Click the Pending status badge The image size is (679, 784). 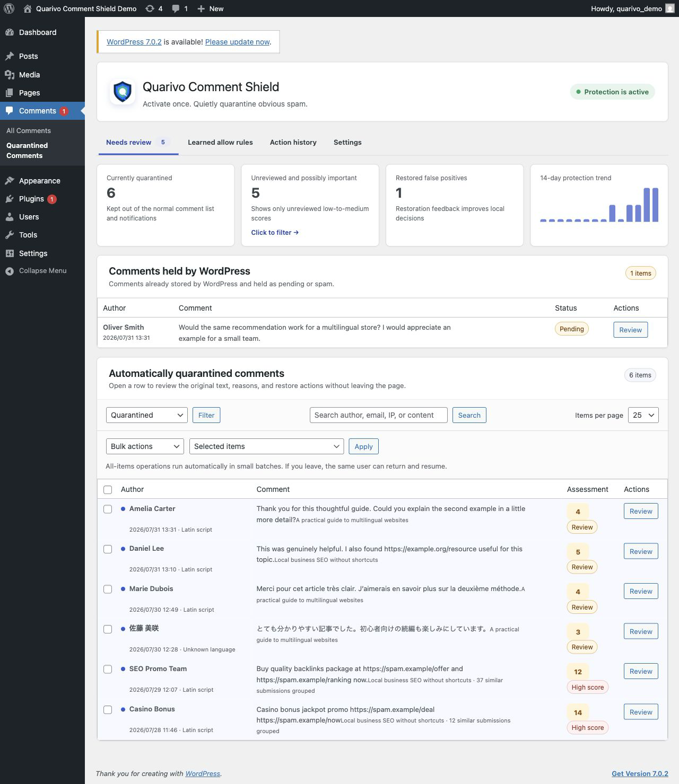[x=571, y=329]
